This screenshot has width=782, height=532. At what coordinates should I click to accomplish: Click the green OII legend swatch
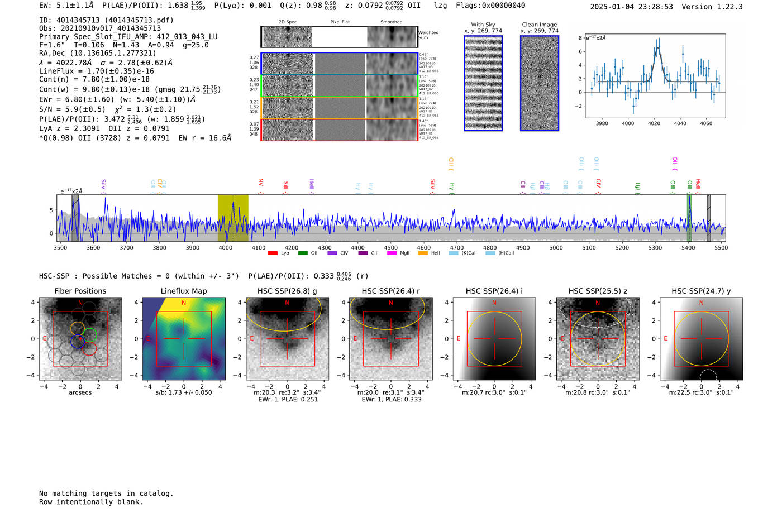(x=303, y=253)
